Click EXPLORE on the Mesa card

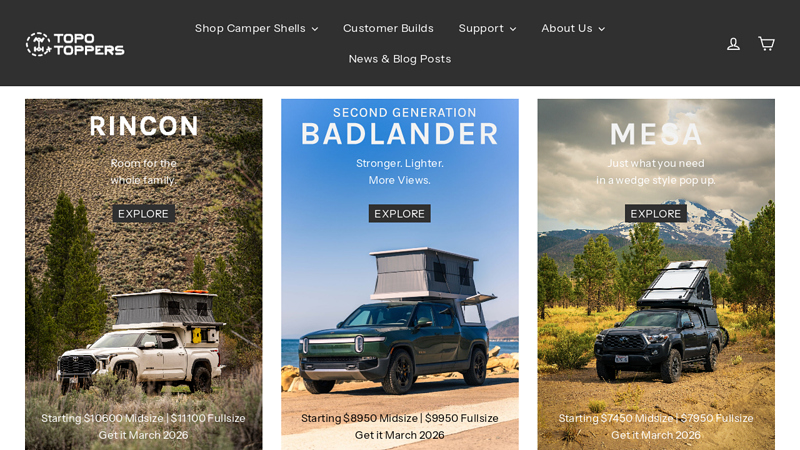[656, 214]
